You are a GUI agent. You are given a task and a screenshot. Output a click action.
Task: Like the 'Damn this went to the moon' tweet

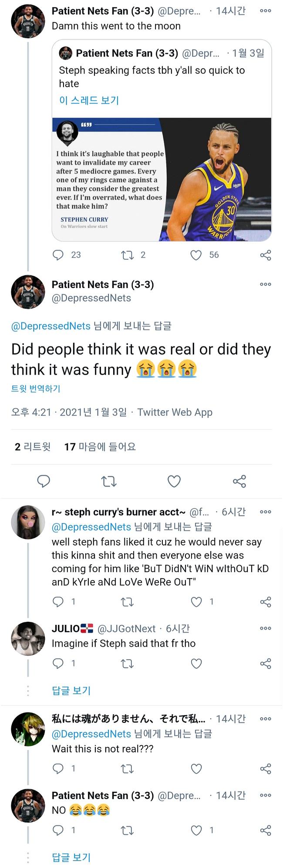pos(196,255)
